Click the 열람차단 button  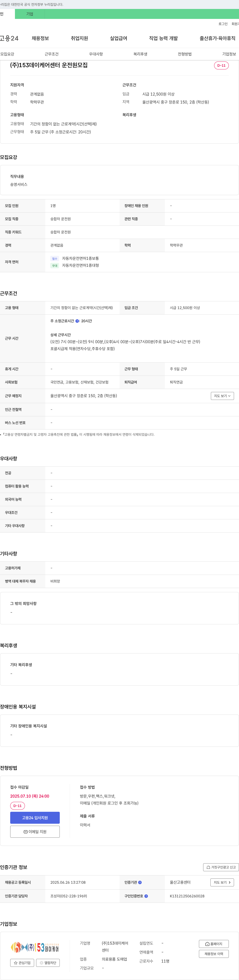(x=48, y=963)
